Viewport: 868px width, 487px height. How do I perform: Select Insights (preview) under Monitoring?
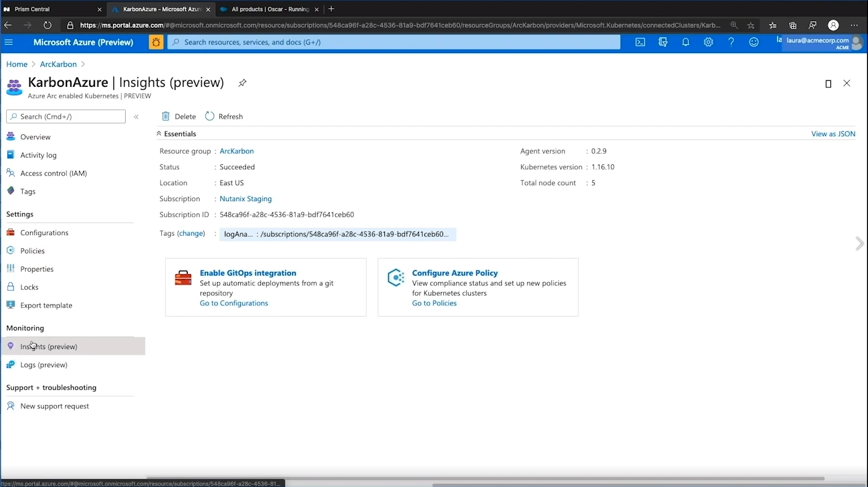[x=73, y=346]
